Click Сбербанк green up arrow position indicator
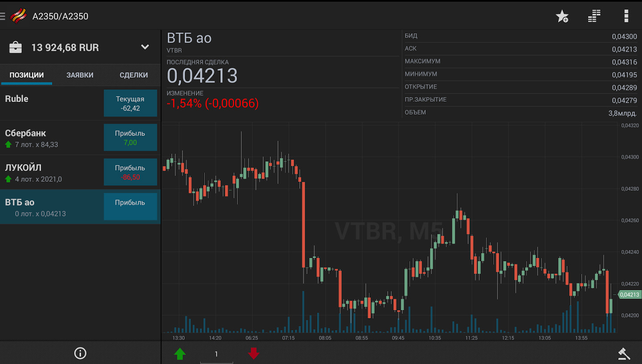 coord(8,144)
